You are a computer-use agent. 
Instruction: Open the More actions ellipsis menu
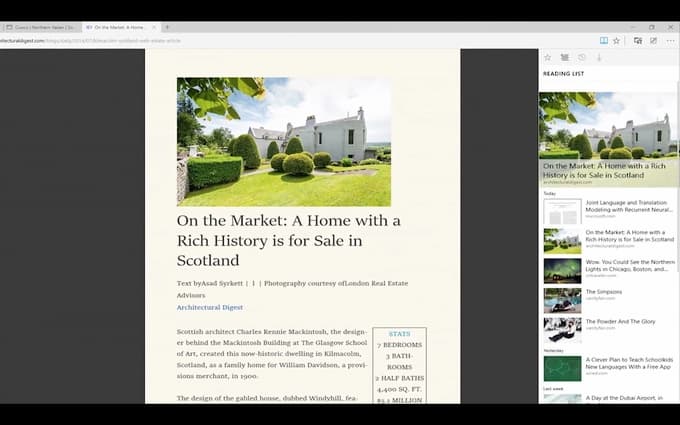click(x=670, y=41)
